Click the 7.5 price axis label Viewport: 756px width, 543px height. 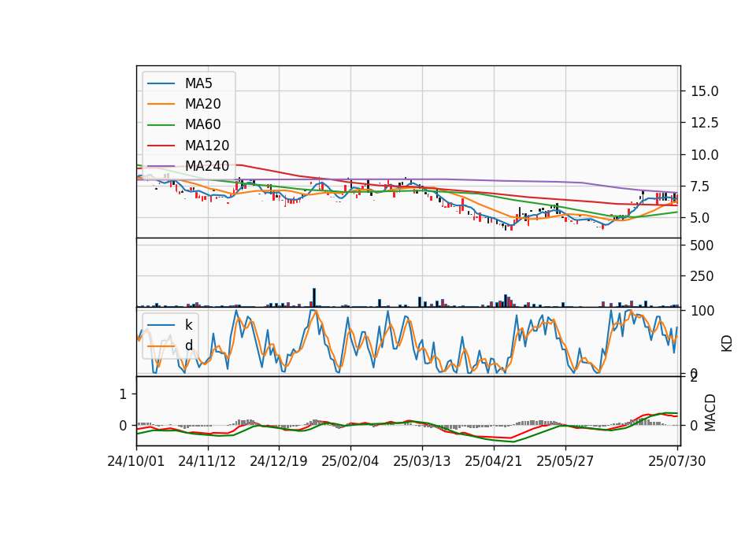click(700, 187)
